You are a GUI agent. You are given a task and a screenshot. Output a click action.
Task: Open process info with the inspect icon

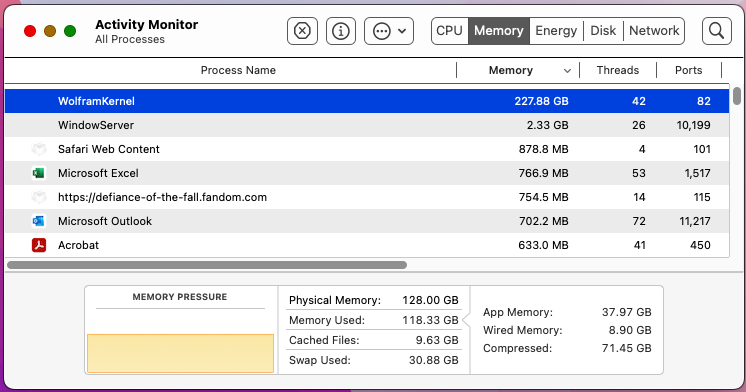click(341, 31)
